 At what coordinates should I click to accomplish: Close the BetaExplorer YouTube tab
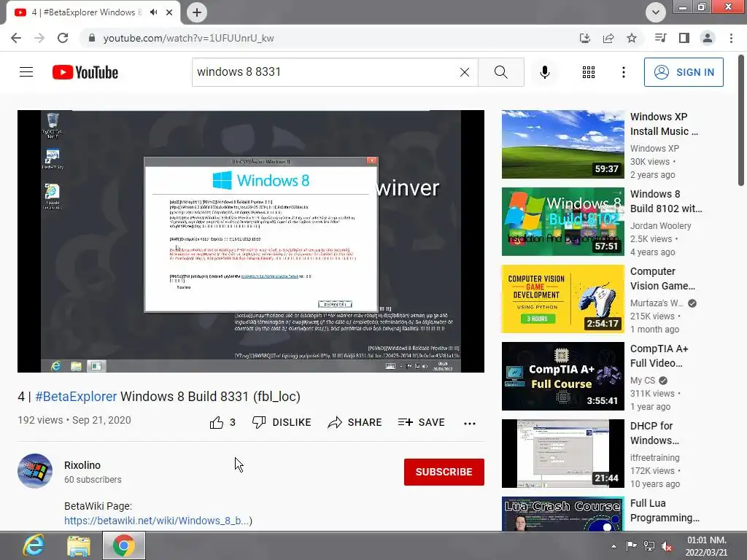tap(169, 12)
